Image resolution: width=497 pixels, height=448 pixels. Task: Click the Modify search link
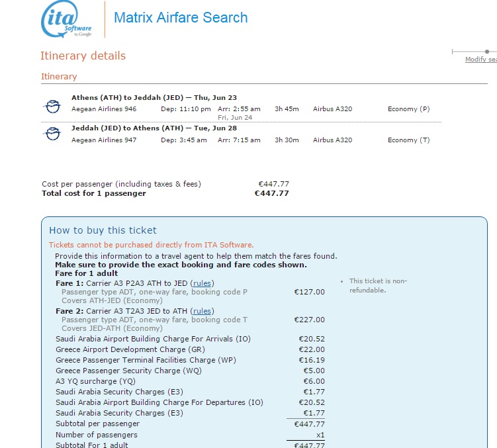click(481, 60)
